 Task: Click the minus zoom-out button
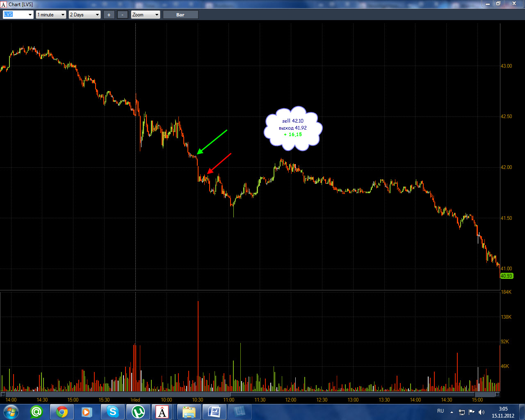tap(123, 15)
